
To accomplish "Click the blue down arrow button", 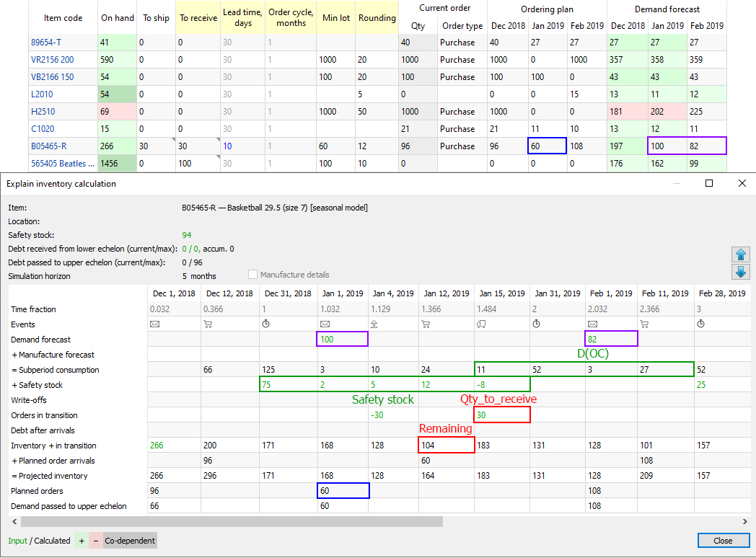I will 740,272.
